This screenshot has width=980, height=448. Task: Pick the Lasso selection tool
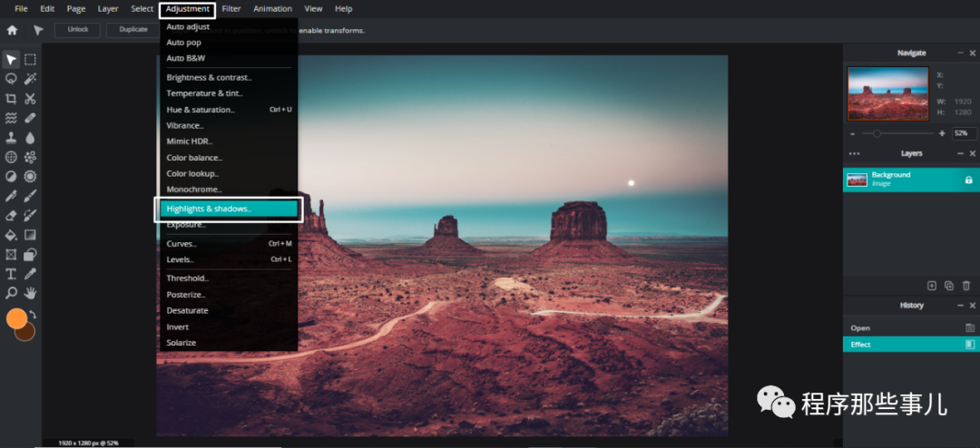[x=11, y=79]
